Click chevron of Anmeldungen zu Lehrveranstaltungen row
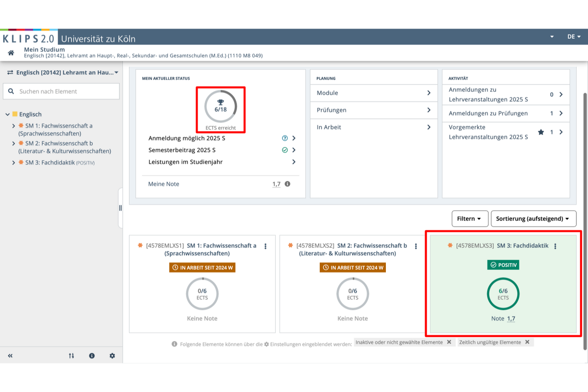This screenshot has height=392, width=588. pyautogui.click(x=561, y=95)
